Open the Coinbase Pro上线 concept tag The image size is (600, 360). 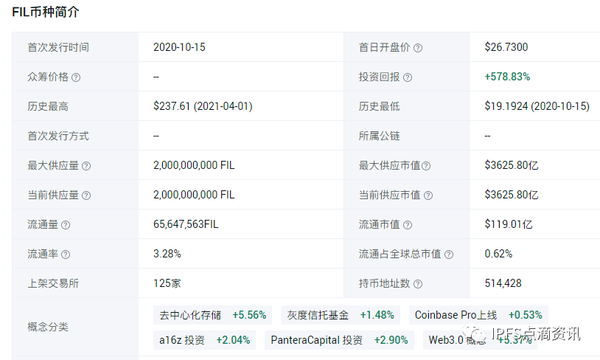point(478,315)
